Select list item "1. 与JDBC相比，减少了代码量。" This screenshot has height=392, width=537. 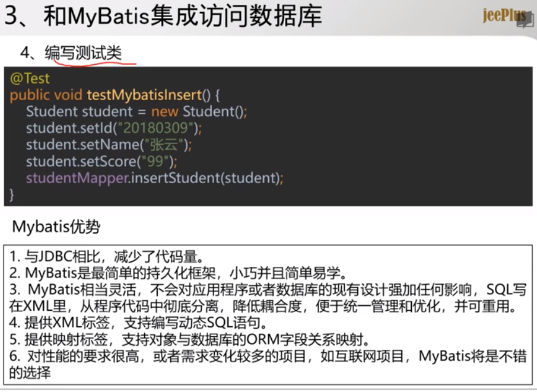(x=107, y=256)
